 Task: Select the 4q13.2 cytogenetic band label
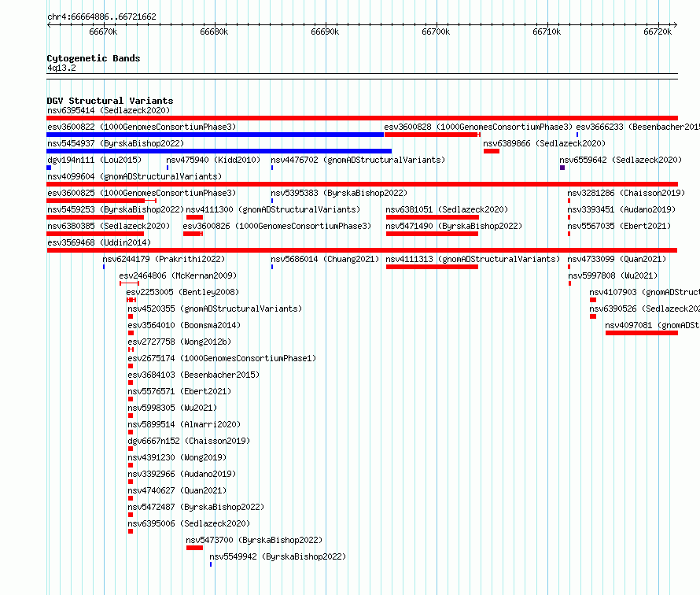coord(61,68)
